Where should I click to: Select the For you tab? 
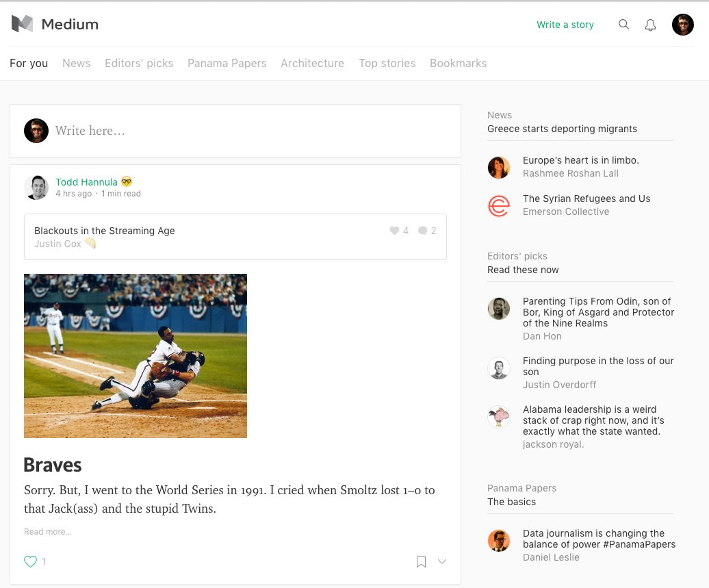(29, 64)
